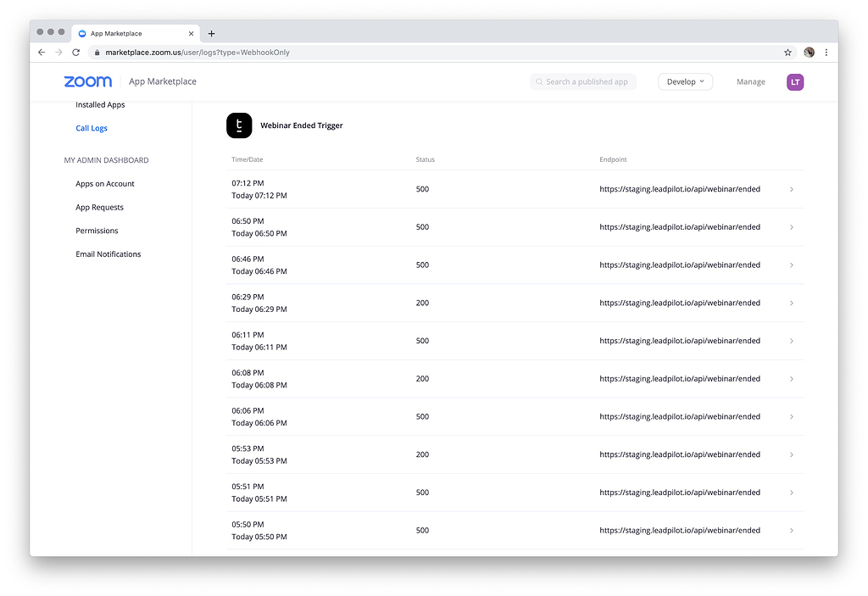Open Installed Apps from the sidebar
The width and height of the screenshot is (868, 596).
click(x=100, y=104)
